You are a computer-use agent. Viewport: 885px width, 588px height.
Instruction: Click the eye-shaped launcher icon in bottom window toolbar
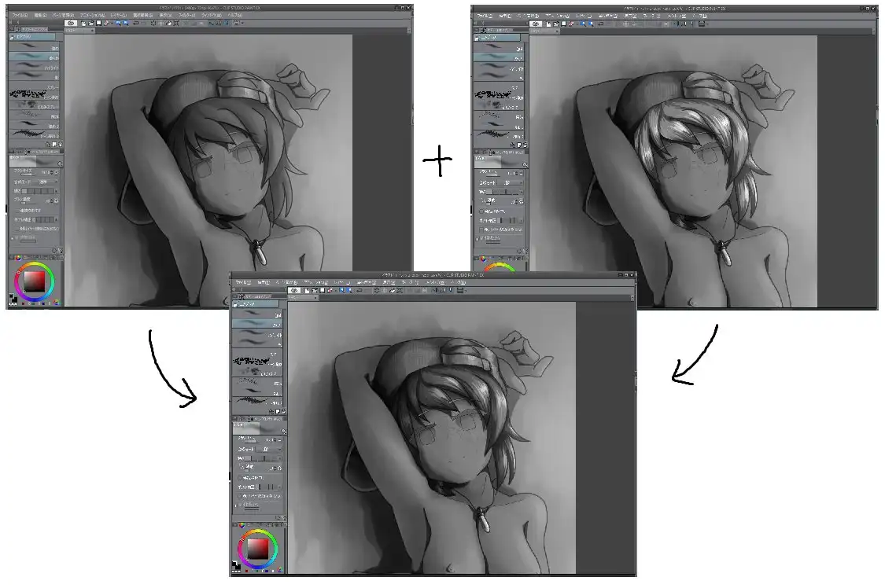(293, 290)
